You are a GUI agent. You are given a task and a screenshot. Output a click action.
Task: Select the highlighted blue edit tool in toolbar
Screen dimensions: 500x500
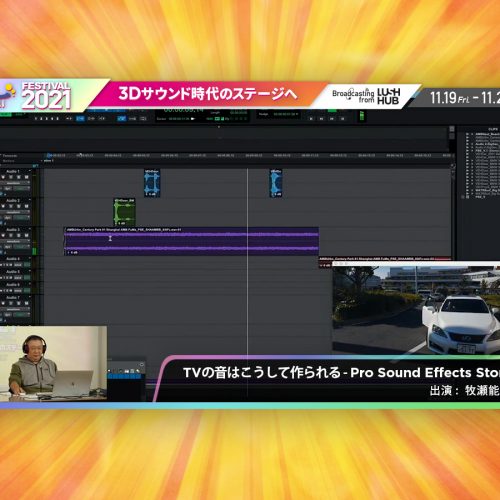pos(80,118)
